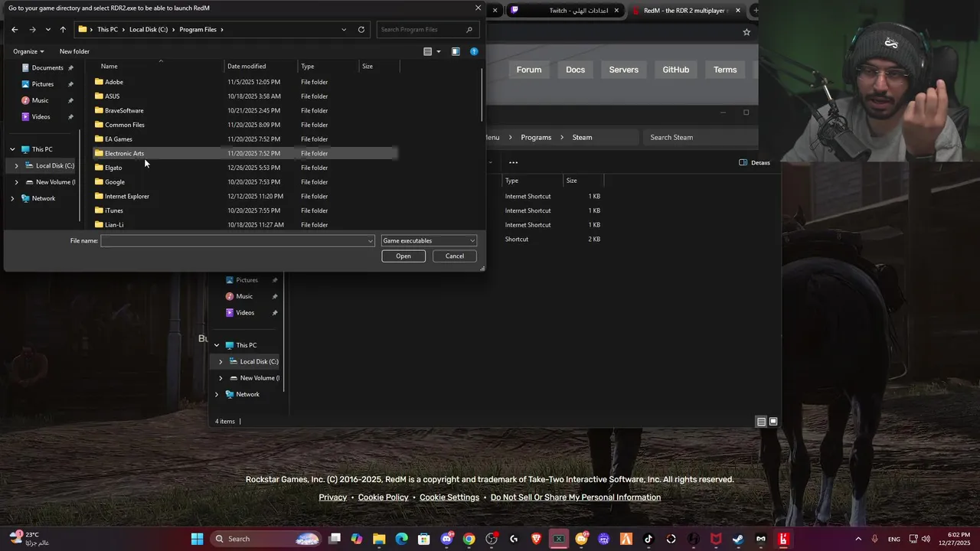Open view options dropdown arrow

pos(439,51)
